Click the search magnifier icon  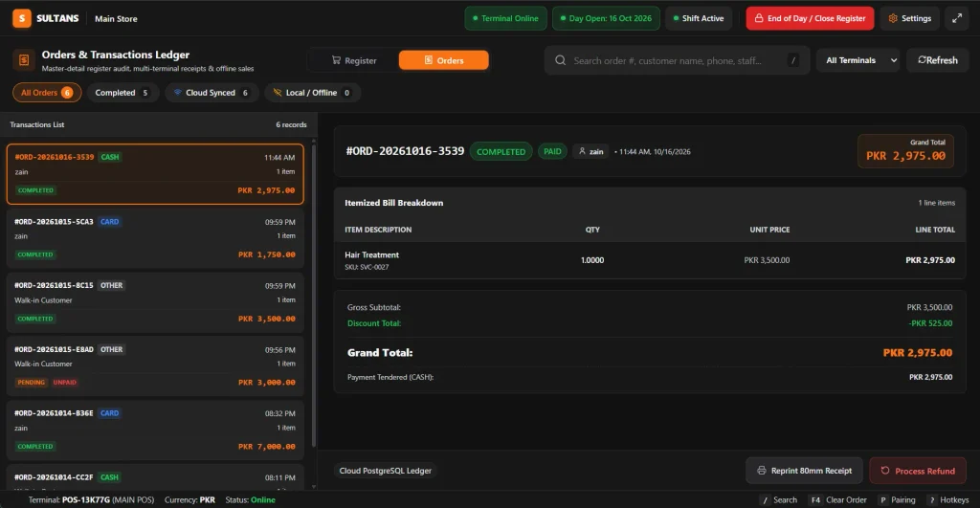coord(560,60)
